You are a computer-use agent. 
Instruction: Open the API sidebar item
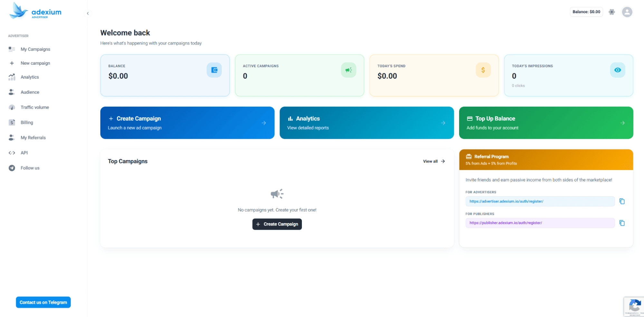pyautogui.click(x=24, y=153)
